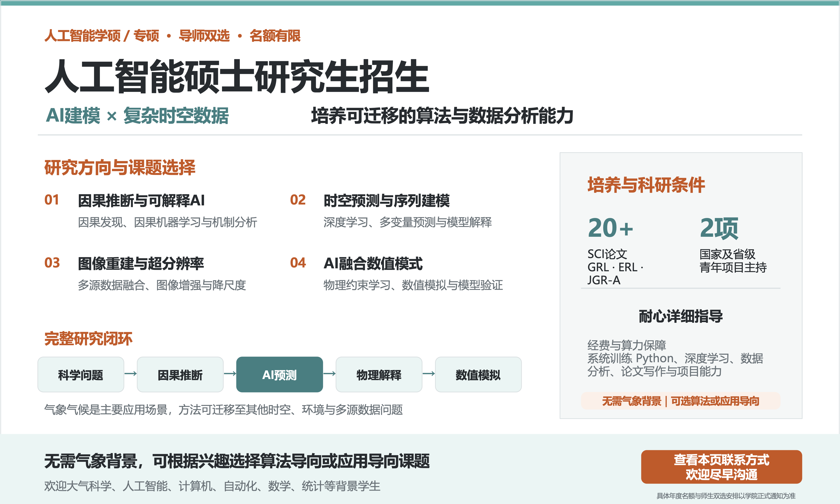Click the 国家及省级青年项目主持 text

[x=733, y=261]
